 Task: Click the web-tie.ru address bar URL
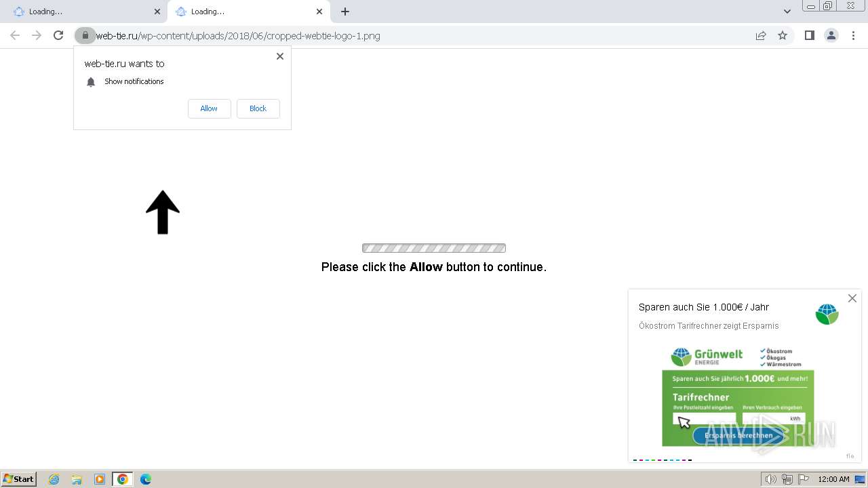tap(238, 36)
